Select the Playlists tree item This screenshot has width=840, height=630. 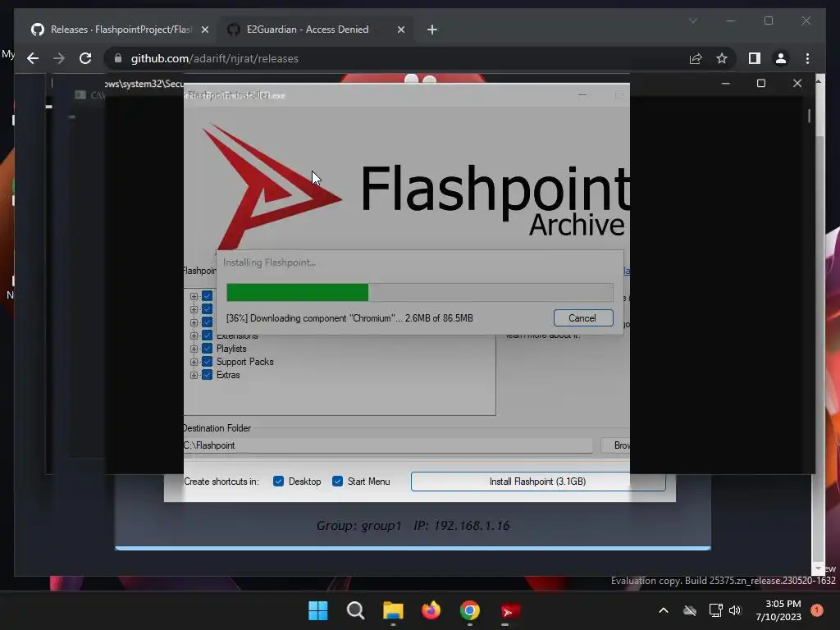[x=231, y=349]
